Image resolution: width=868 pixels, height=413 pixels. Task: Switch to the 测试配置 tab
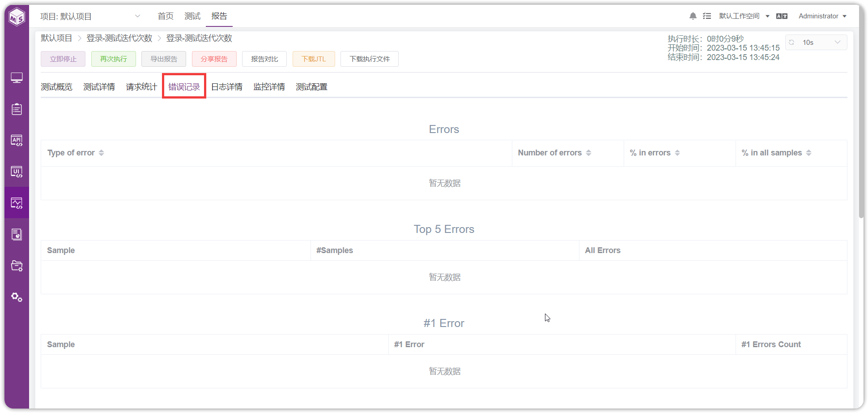click(x=311, y=87)
